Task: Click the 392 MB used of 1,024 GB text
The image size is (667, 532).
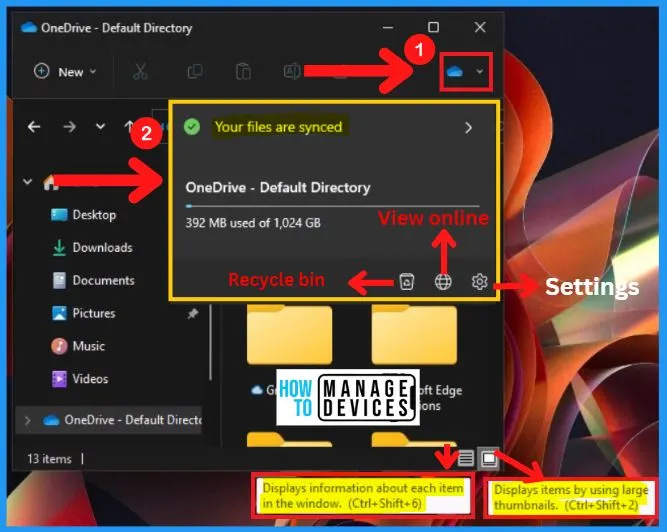Action: tap(253, 223)
